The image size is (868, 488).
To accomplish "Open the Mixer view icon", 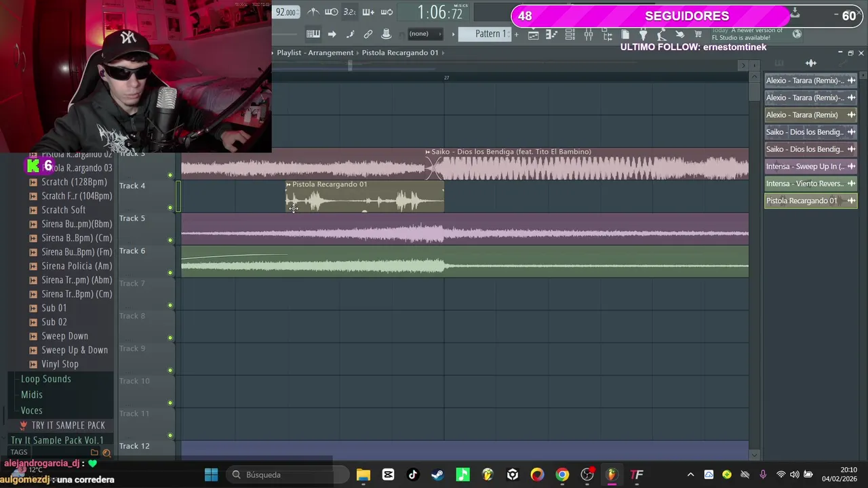I will [x=588, y=34].
